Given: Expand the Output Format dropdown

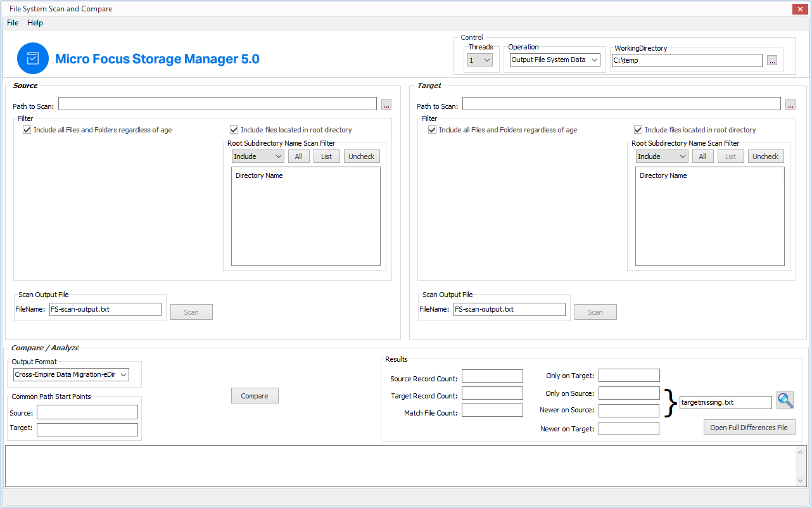Looking at the screenshot, I should click(71, 375).
